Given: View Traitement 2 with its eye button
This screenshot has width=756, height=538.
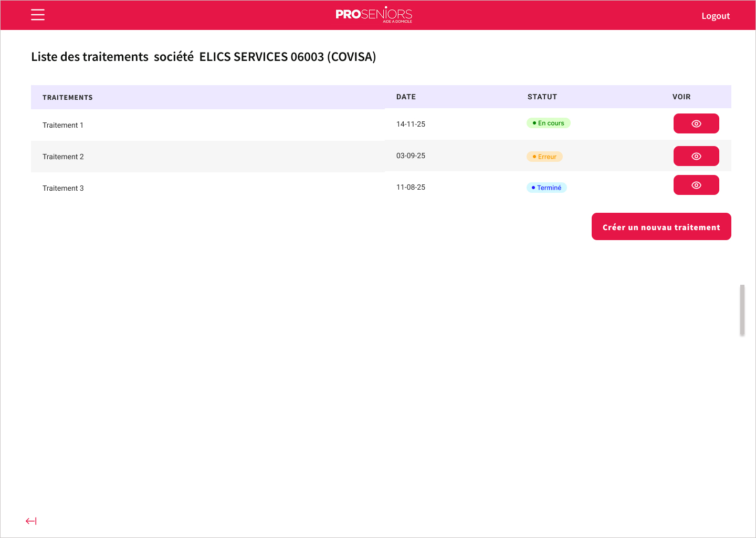Looking at the screenshot, I should [696, 156].
